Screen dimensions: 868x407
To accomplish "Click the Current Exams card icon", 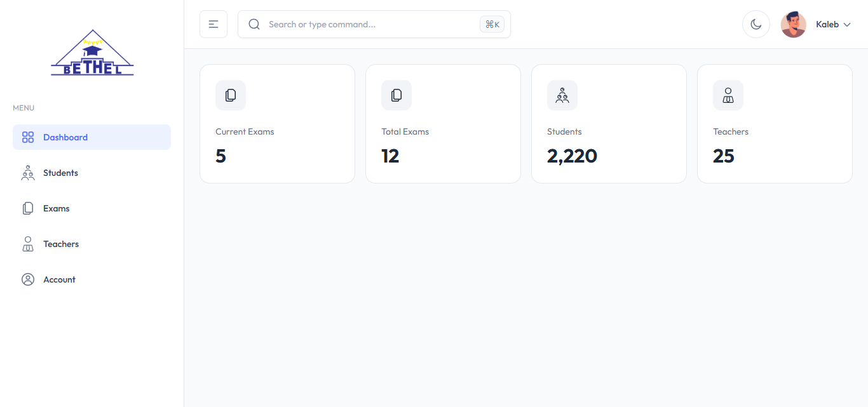I will (231, 95).
